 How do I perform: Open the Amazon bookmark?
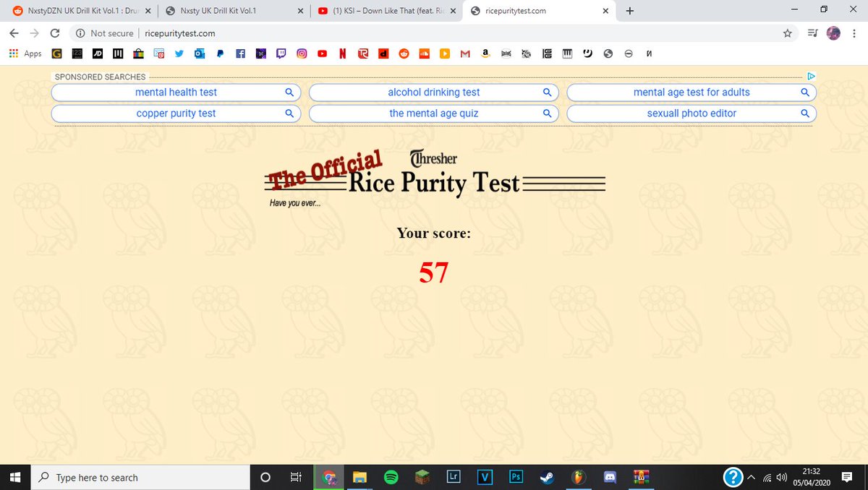coord(486,53)
